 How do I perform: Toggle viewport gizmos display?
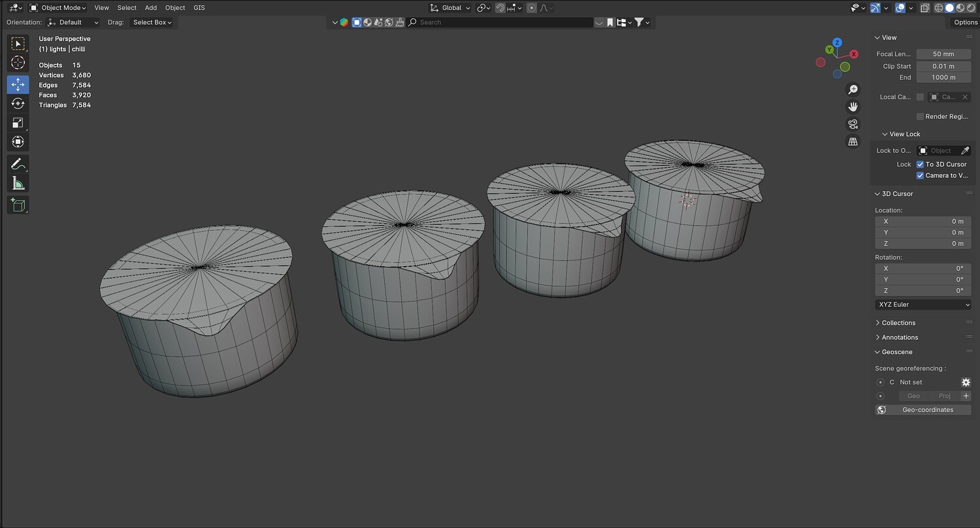click(875, 8)
